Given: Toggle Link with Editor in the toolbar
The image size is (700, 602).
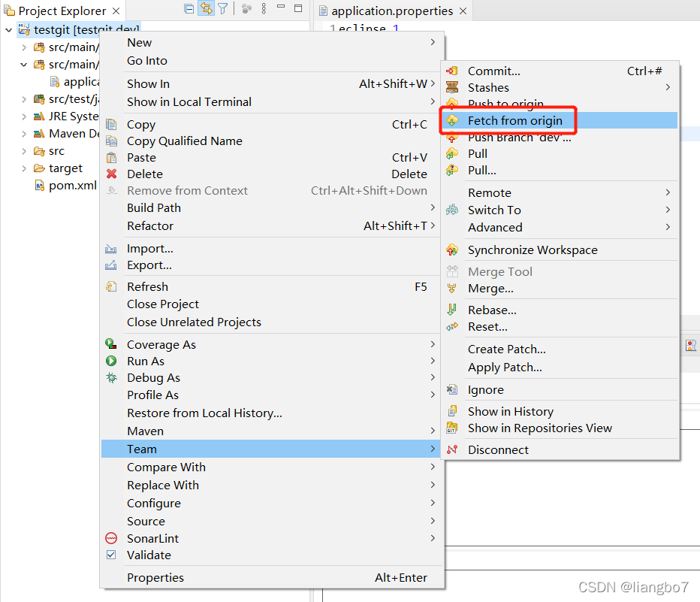Looking at the screenshot, I should pos(206,8).
